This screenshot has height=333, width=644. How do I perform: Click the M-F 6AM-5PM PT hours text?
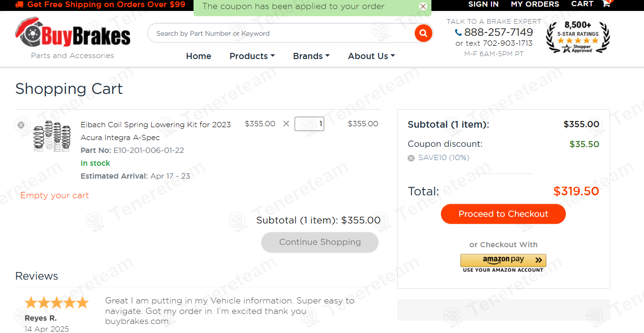pos(494,54)
